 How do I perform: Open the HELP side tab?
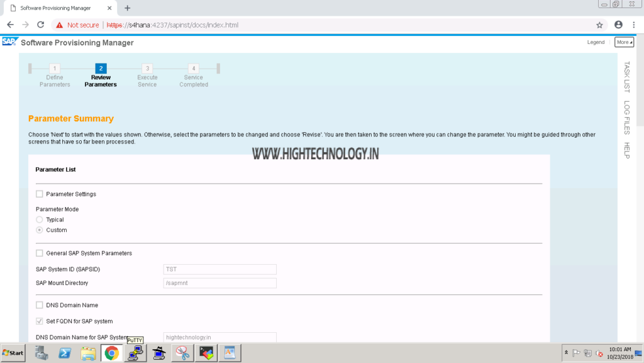coord(627,150)
